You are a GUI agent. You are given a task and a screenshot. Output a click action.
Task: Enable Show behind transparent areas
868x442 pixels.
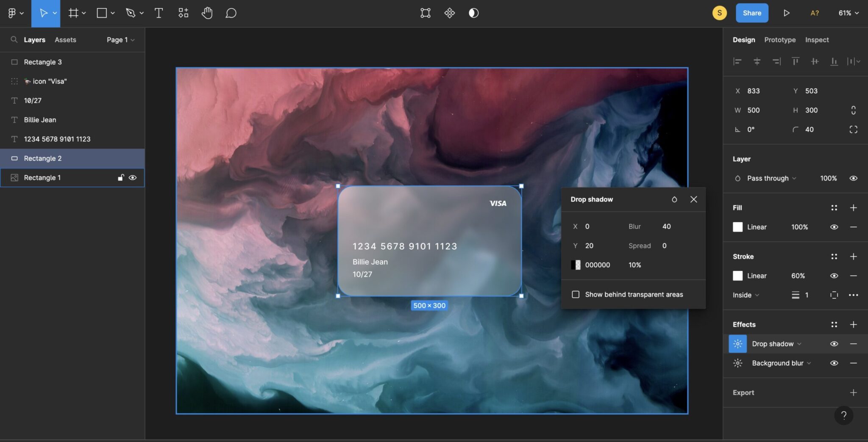coord(576,294)
